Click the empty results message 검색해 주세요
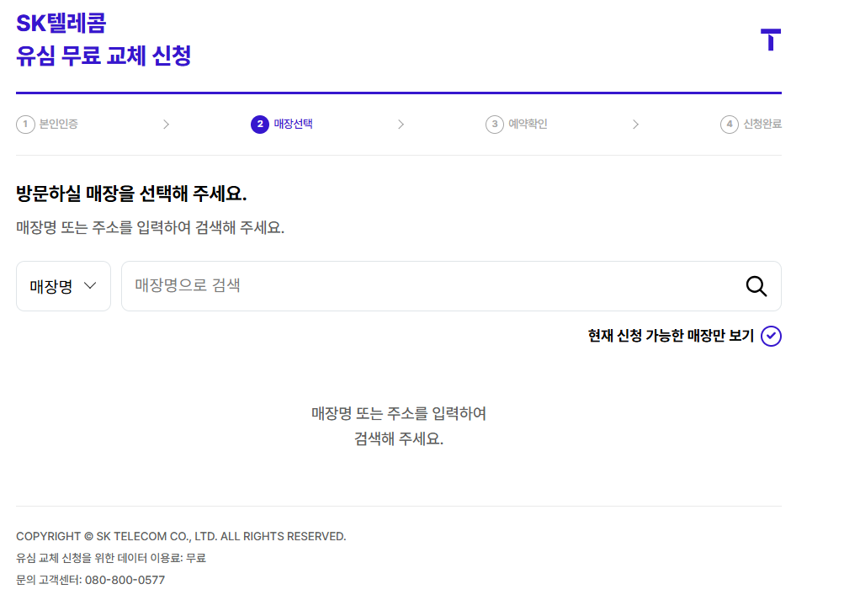The height and width of the screenshot is (616, 844). click(399, 438)
